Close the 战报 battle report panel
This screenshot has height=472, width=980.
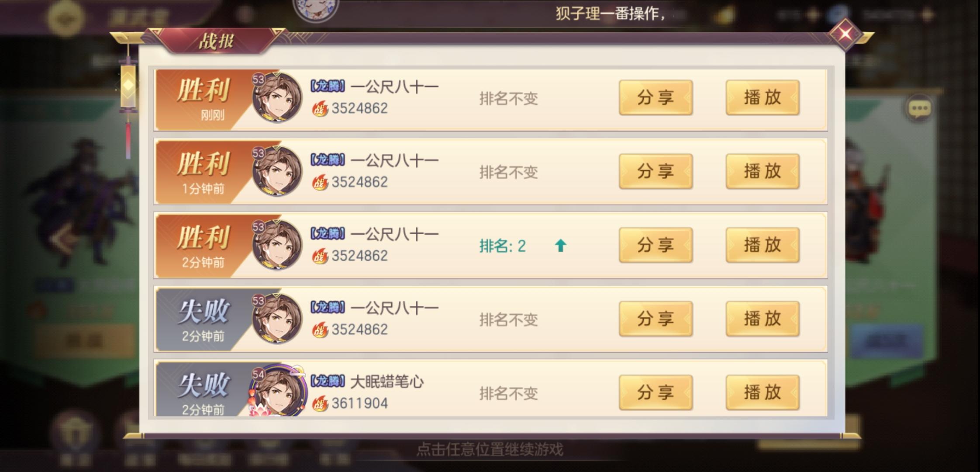(x=845, y=34)
